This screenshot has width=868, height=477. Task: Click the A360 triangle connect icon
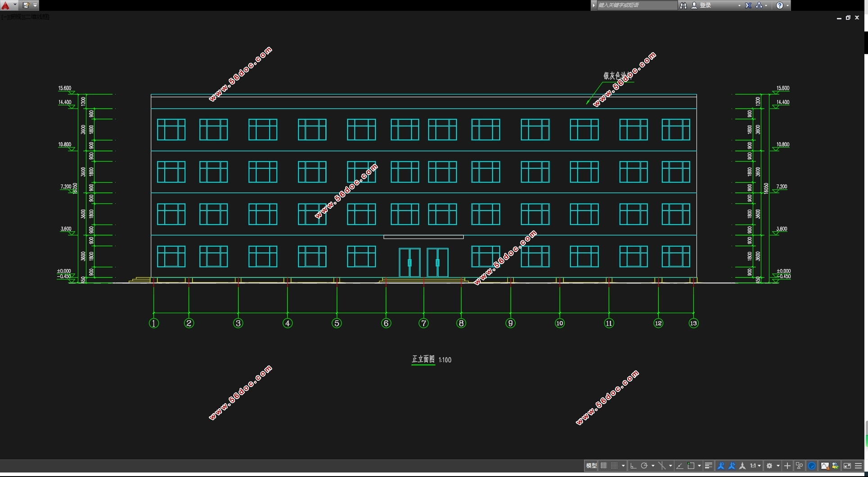(x=759, y=5)
